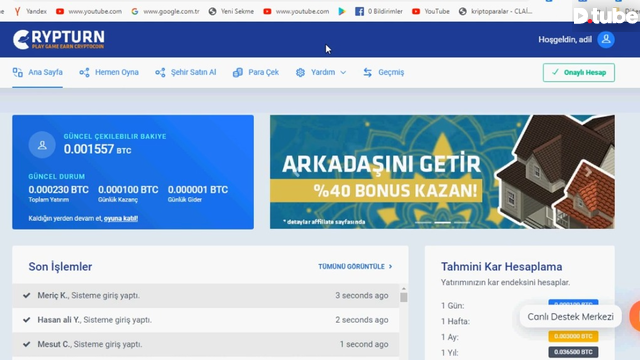Click the Arkadaşını Getir bonus banner
Screen dimensions: 640x360
click(x=442, y=172)
